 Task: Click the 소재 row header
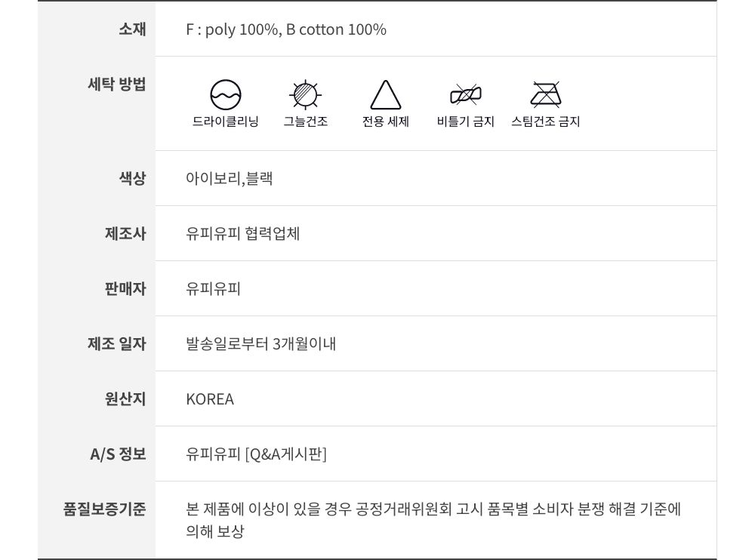point(132,29)
